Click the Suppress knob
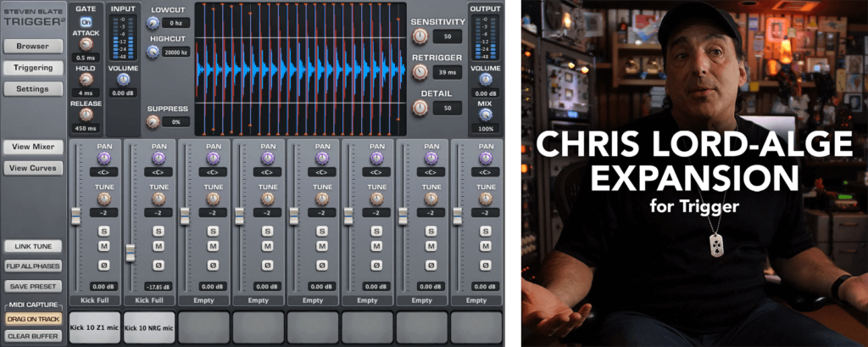The height and width of the screenshot is (347, 868). [x=153, y=121]
